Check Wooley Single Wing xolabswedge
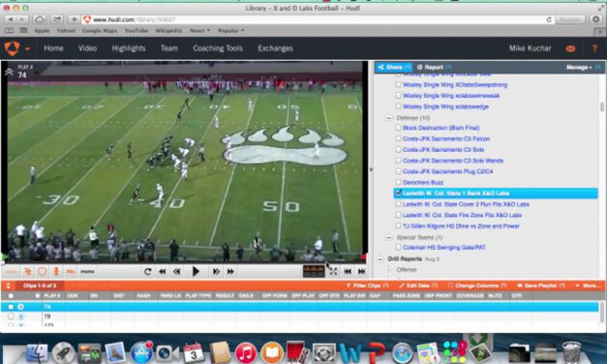 398,106
